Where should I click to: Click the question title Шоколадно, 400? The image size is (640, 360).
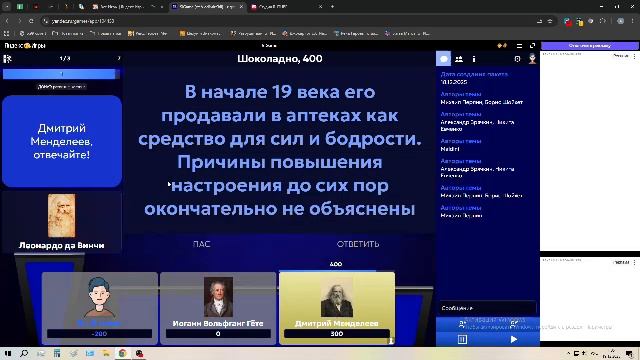[280, 59]
